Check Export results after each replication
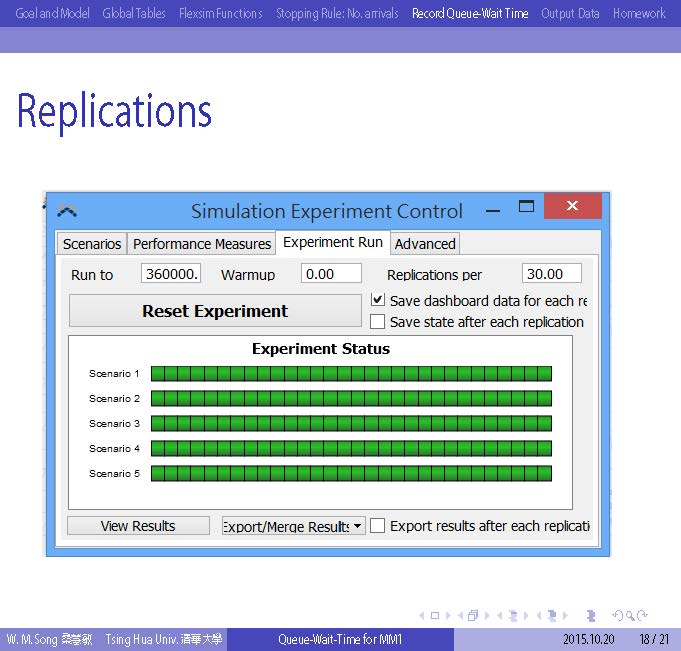The width and height of the screenshot is (681, 651). 378,526
